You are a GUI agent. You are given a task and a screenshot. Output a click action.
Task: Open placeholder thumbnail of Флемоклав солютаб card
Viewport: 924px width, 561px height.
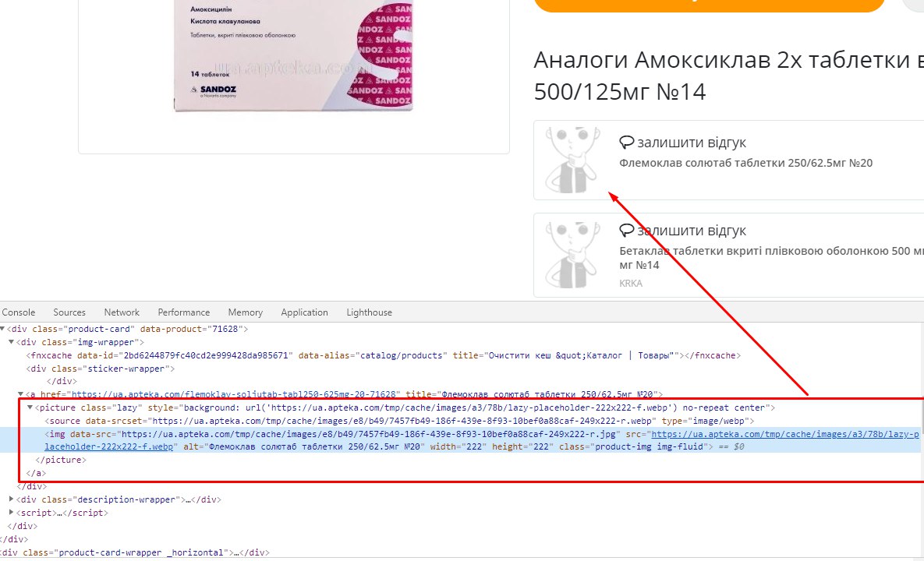point(572,160)
